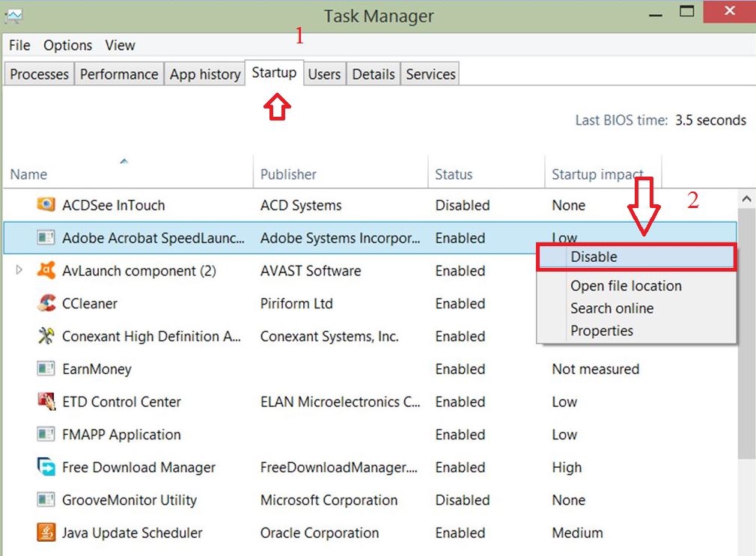Select Open file location menu entry
Image resolution: width=756 pixels, height=556 pixels.
[x=626, y=286]
